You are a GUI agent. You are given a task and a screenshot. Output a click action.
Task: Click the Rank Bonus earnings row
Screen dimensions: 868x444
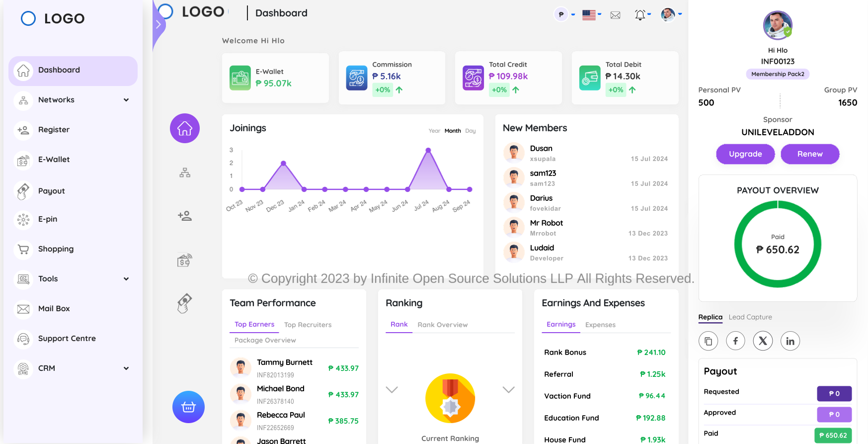tap(605, 353)
